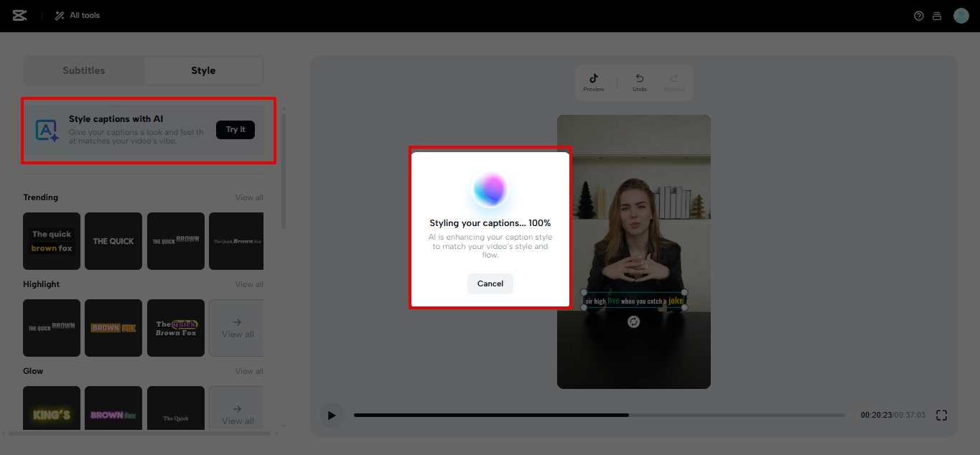The width and height of the screenshot is (980, 455).
Task: Click the Try it button for AI caption styling
Action: (x=235, y=129)
